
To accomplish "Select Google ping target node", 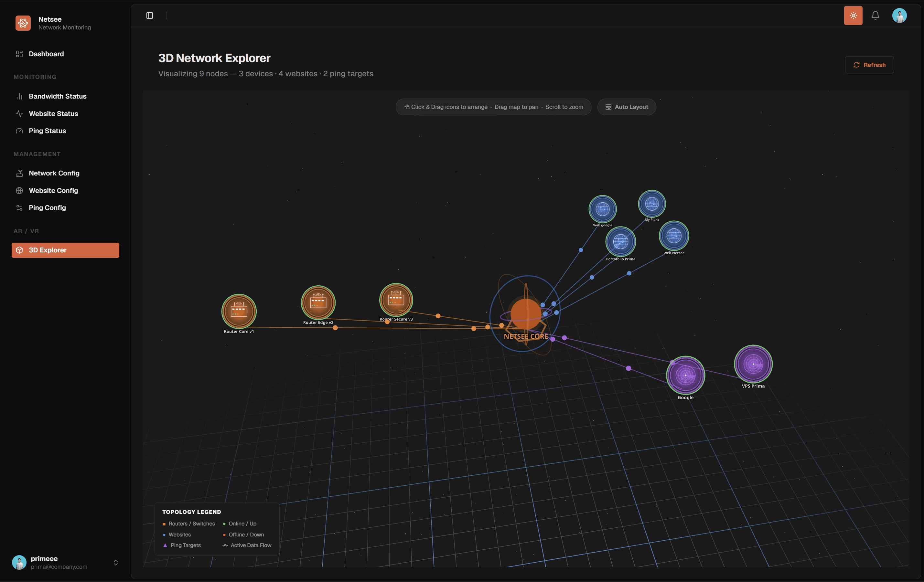I will click(685, 375).
